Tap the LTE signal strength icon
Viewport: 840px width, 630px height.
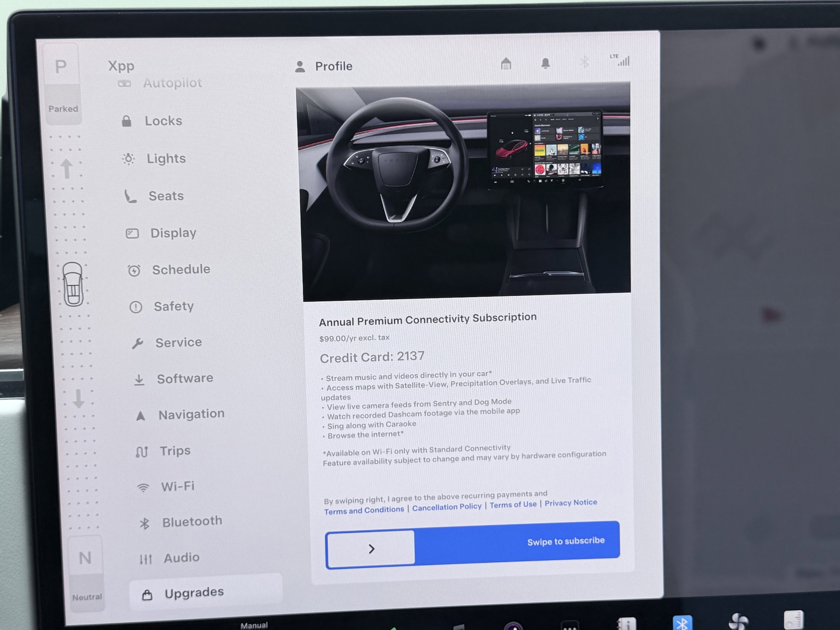(x=621, y=60)
